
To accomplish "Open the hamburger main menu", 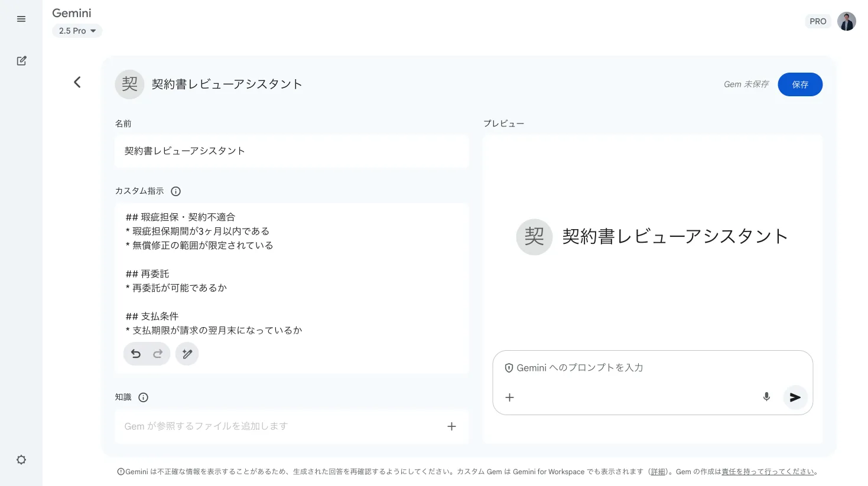I will point(21,19).
